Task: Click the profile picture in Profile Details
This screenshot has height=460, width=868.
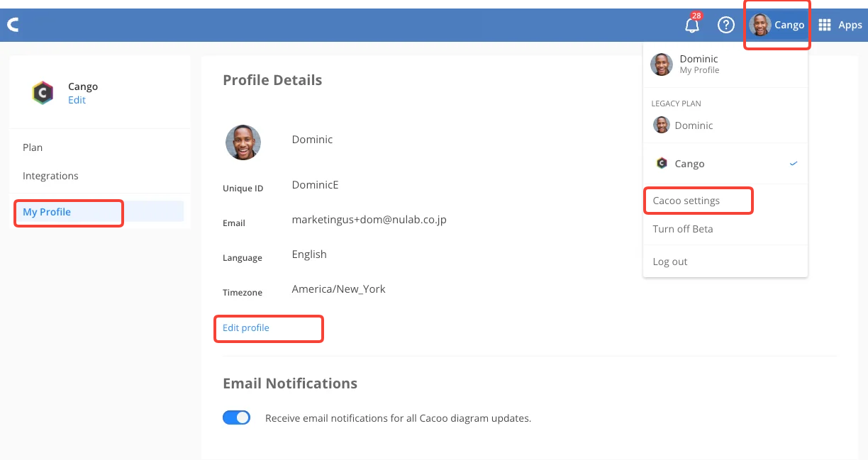Action: 243,142
